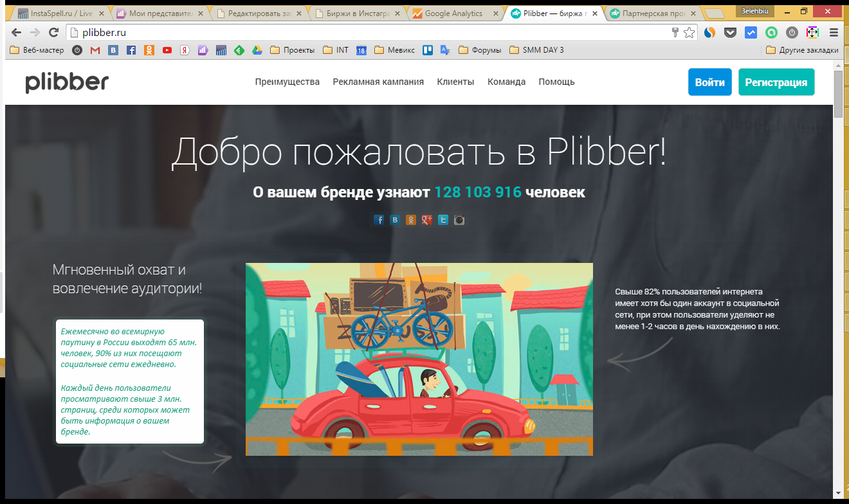This screenshot has width=849, height=504.
Task: Open the Yandex bookmark icon
Action: coord(185,50)
